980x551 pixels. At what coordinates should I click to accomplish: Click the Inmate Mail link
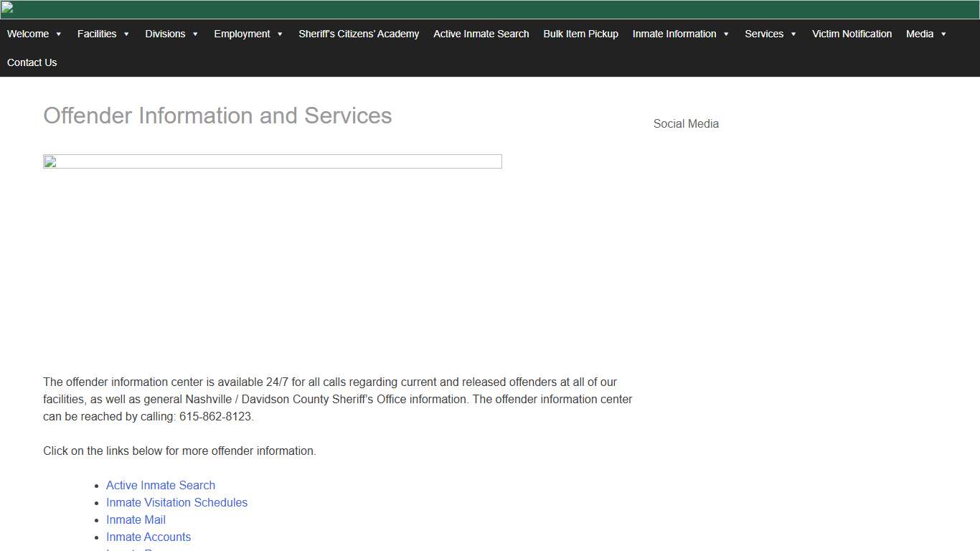pos(136,519)
